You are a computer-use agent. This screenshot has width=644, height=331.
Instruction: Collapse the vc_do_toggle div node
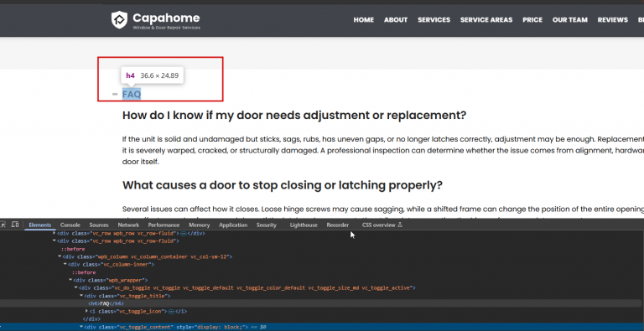(76, 288)
